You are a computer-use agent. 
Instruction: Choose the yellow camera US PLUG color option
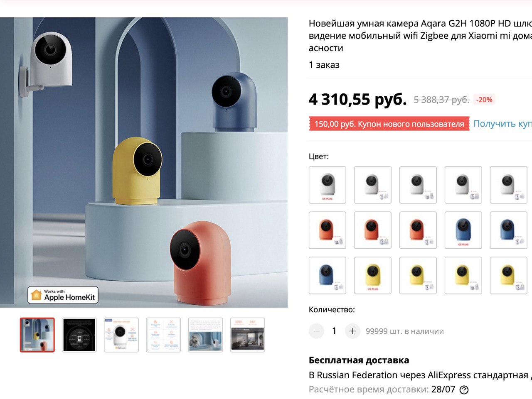tap(373, 275)
